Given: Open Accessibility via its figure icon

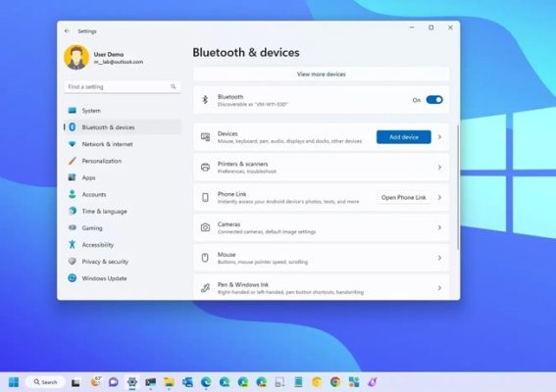Looking at the screenshot, I should [x=73, y=245].
